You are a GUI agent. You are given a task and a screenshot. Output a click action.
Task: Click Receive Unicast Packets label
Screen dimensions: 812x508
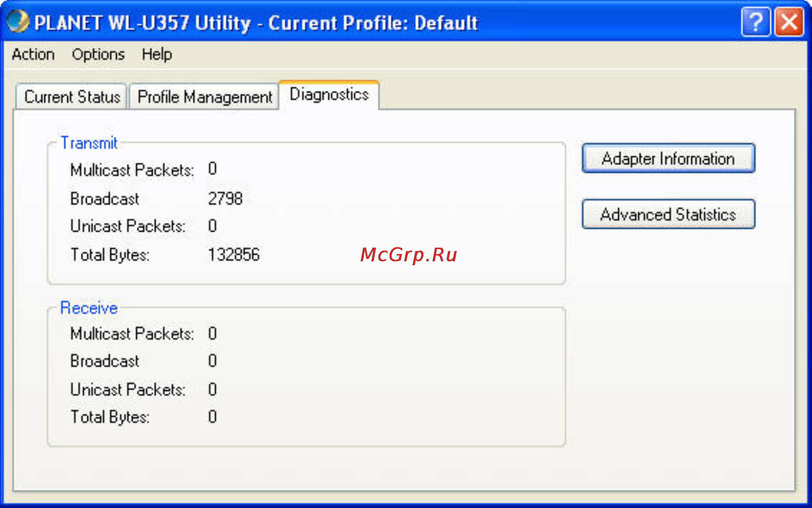tap(128, 389)
